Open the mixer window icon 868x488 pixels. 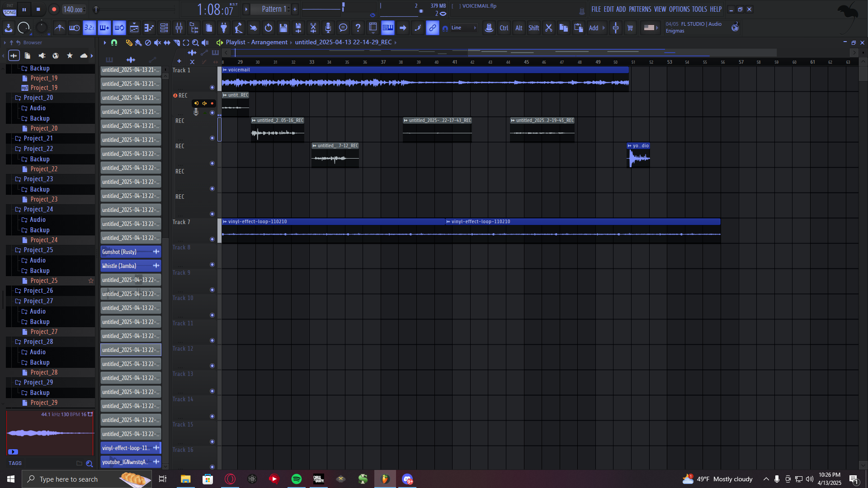coord(179,28)
